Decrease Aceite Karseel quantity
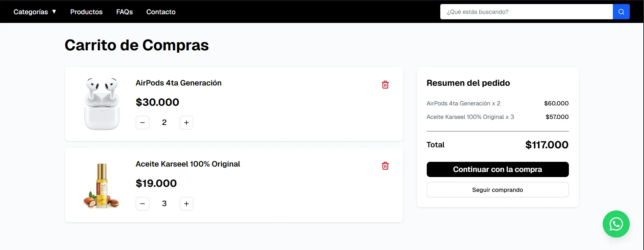Screen dimensions: 644x250 pyautogui.click(x=142, y=204)
